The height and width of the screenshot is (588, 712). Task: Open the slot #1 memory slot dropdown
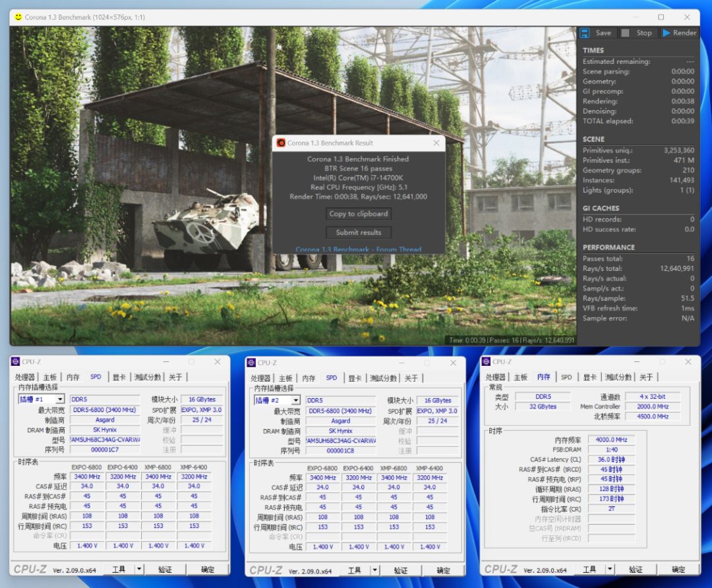coord(60,399)
